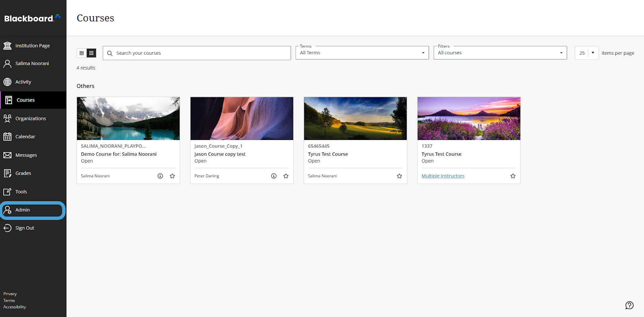Open Tyrus Test Course with ID 1337
The height and width of the screenshot is (317, 644).
tap(442, 154)
